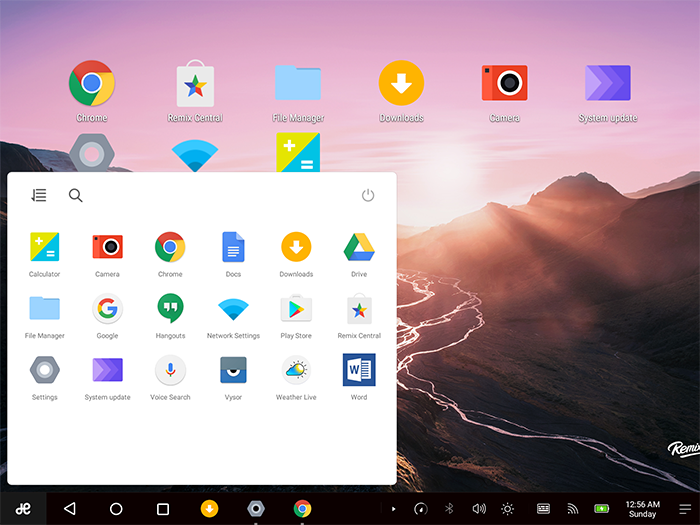Click the speed gauge tray icon
Viewport: 700px width, 525px height.
[421, 508]
